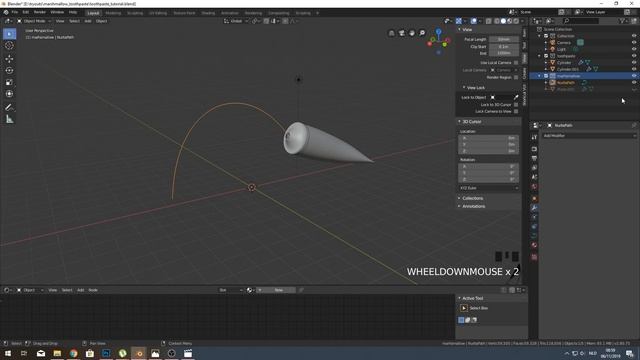Screen dimensions: 640x360
Task: Activate the 3D Cursor tool
Action: (x=9, y=46)
